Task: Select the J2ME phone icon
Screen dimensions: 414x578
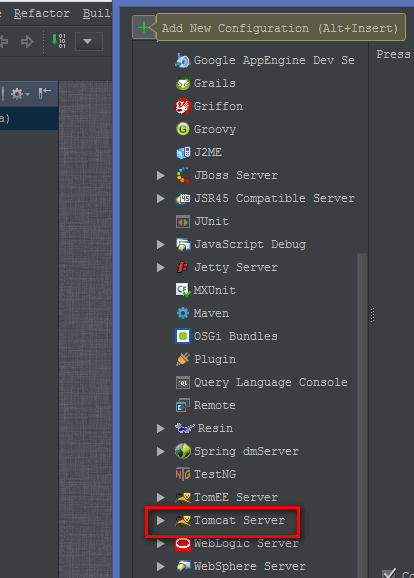Action: coord(183,152)
